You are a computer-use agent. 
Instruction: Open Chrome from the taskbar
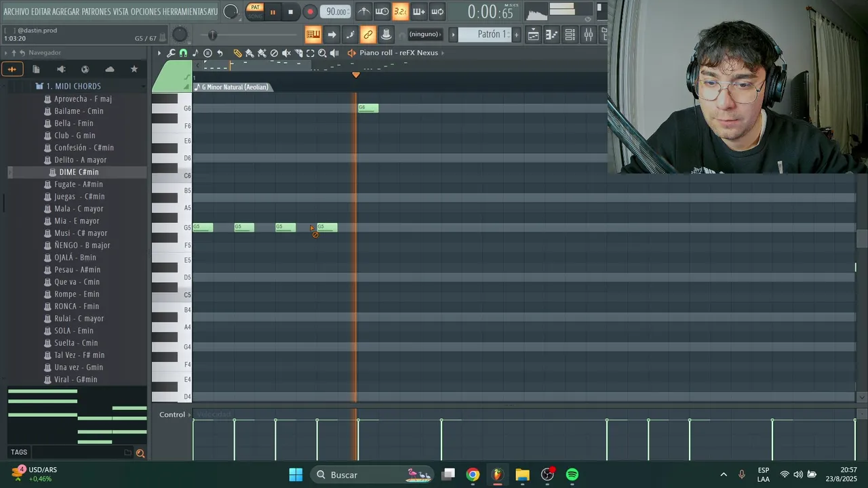pyautogui.click(x=473, y=474)
